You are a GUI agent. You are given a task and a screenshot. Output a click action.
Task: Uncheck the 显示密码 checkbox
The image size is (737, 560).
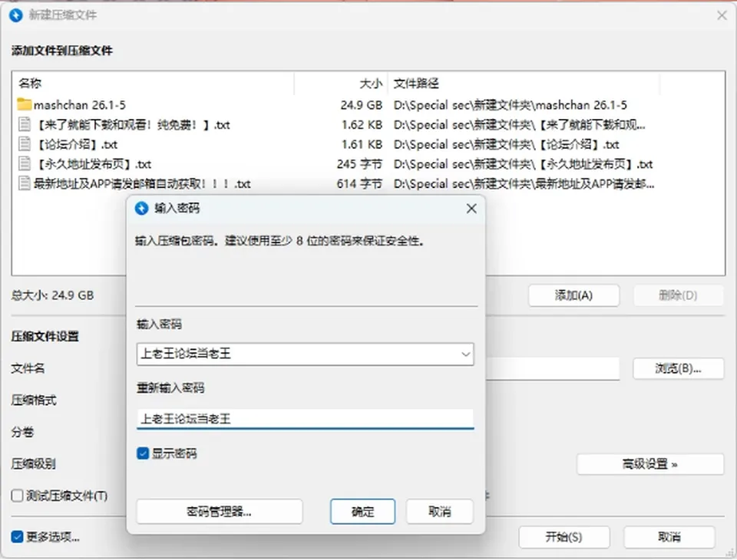pos(143,453)
